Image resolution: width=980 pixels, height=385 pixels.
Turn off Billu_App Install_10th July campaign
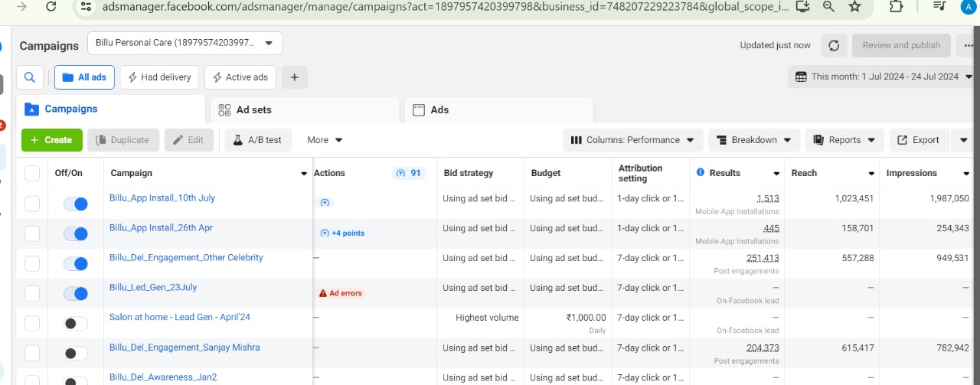click(x=76, y=204)
